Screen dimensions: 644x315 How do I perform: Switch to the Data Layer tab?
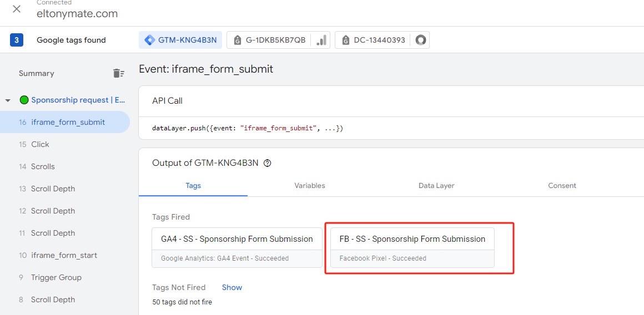[x=436, y=186]
